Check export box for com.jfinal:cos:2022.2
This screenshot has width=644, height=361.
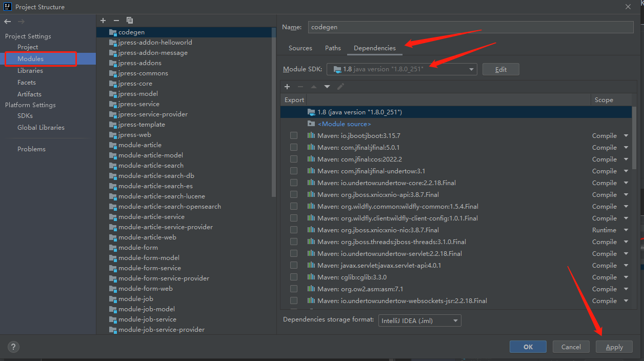(x=294, y=159)
